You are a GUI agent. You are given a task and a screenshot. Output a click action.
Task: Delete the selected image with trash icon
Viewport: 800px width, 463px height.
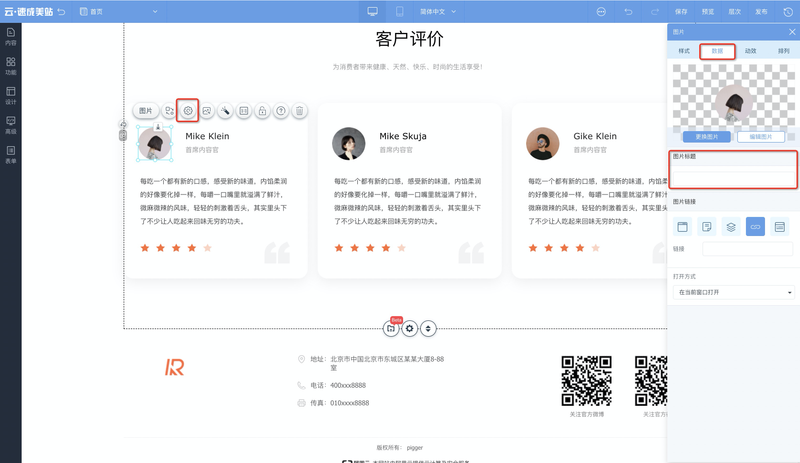tap(299, 111)
